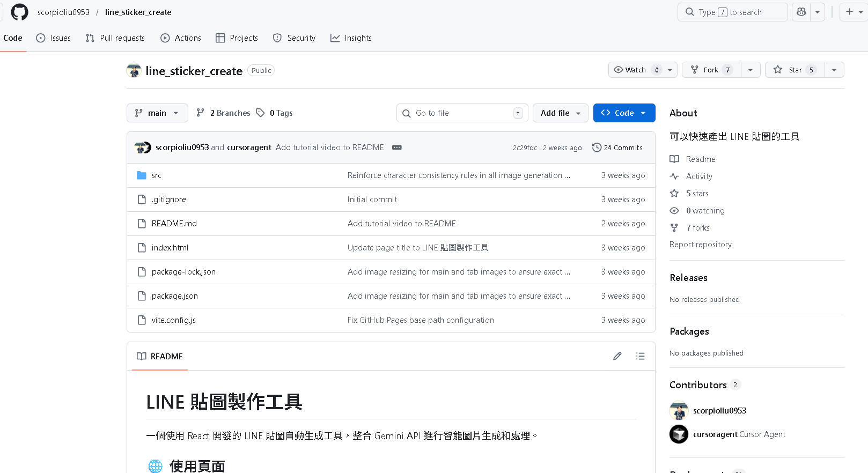This screenshot has height=473, width=868.
Task: Open the Security tab
Action: click(x=294, y=38)
